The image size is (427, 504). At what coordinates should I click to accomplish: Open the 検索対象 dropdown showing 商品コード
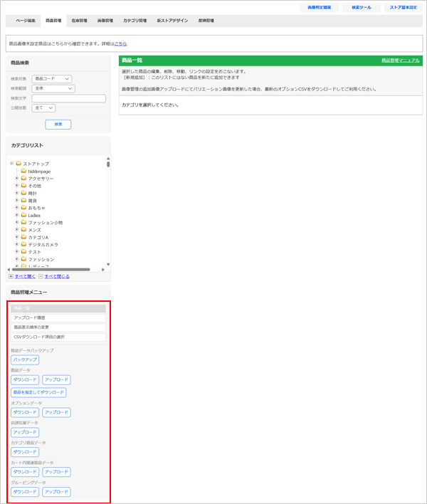click(x=53, y=78)
